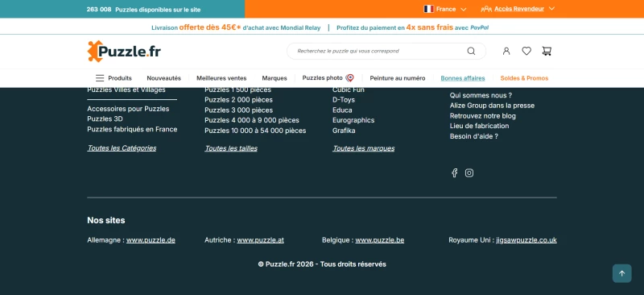644x295 pixels.
Task: Open Lieu de fabrication link
Action: [479, 126]
